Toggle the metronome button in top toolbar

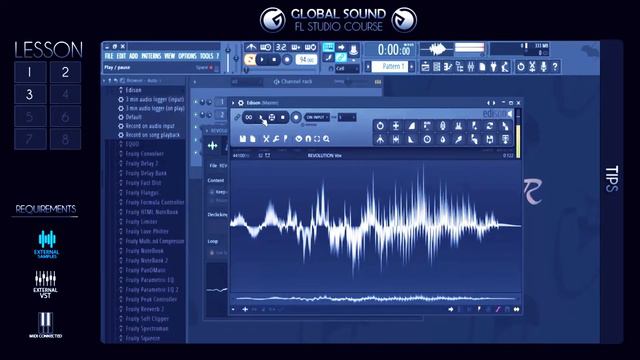tap(250, 47)
